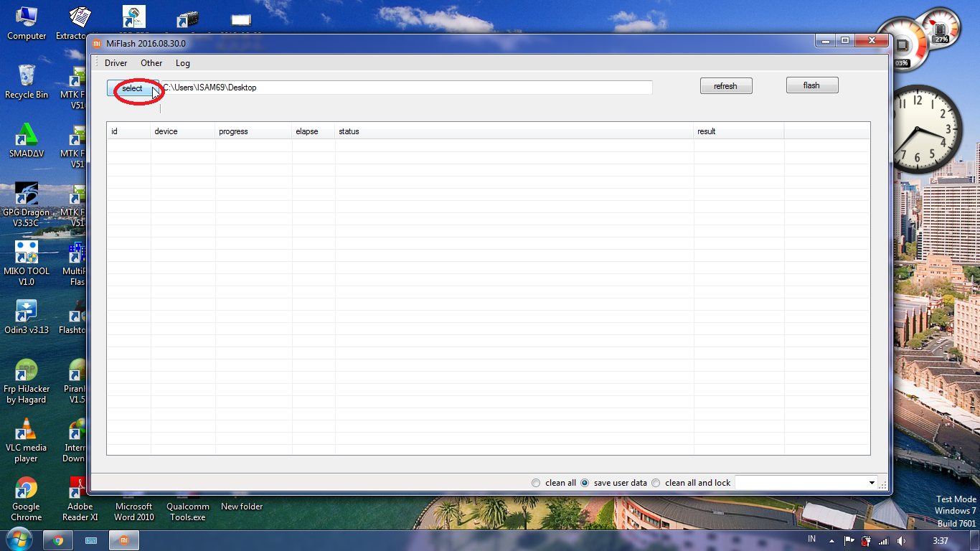Open the Computer desktop icon
Screen dimensions: 980x551
point(27,23)
